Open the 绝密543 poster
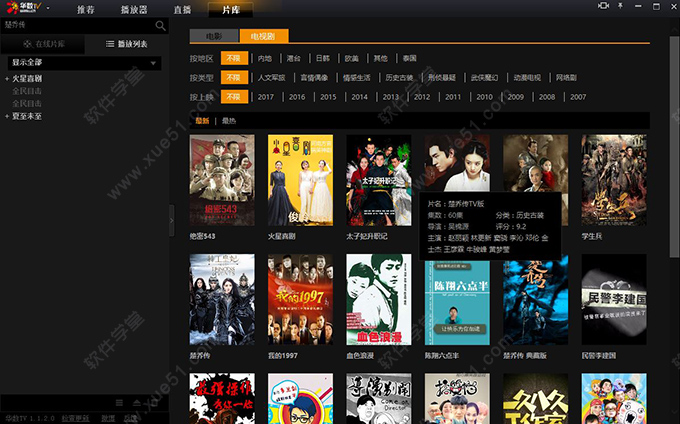 pos(222,180)
